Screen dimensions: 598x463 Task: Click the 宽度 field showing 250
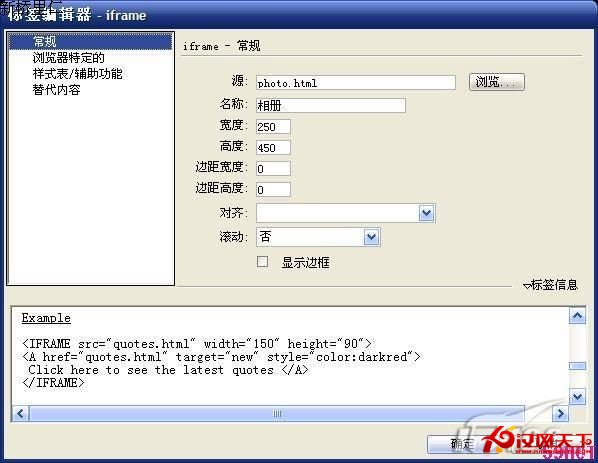click(x=273, y=127)
